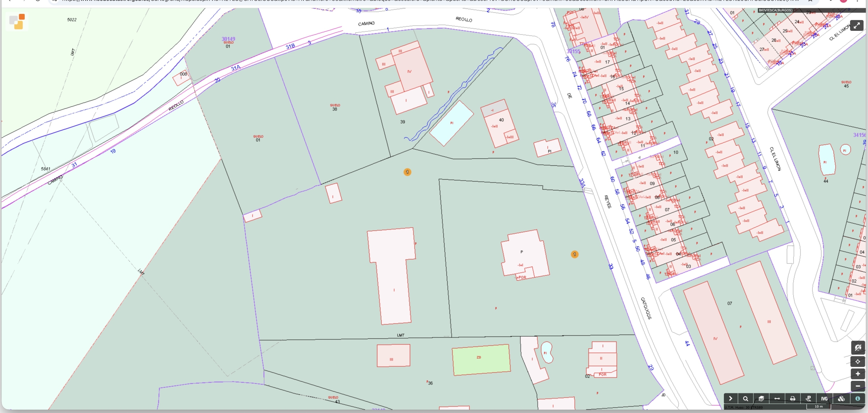Print the map with printer icon

793,398
